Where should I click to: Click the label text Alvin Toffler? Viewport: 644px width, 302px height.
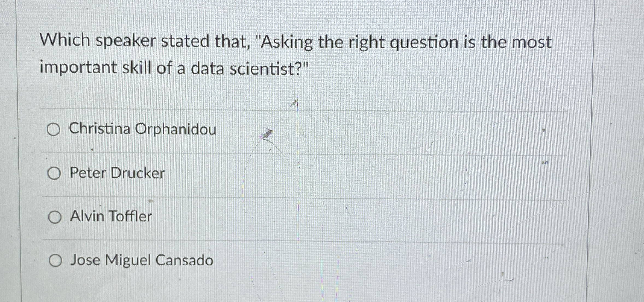pyautogui.click(x=111, y=217)
